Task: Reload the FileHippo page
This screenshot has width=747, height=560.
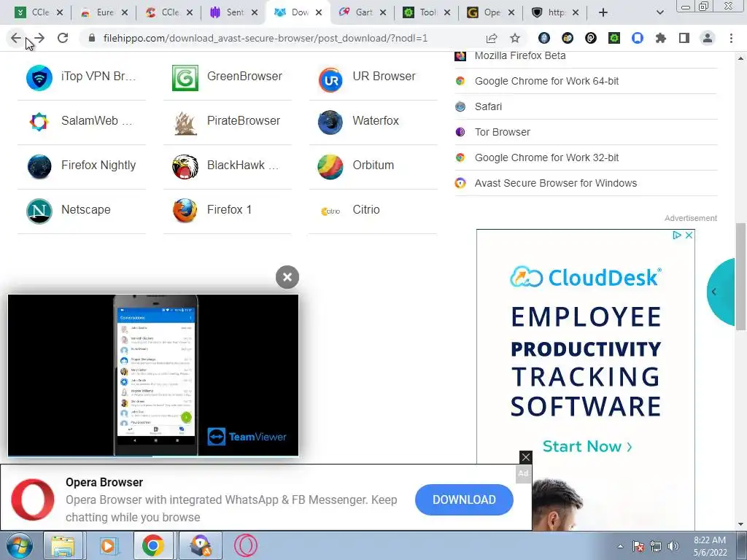Action: coord(63,38)
